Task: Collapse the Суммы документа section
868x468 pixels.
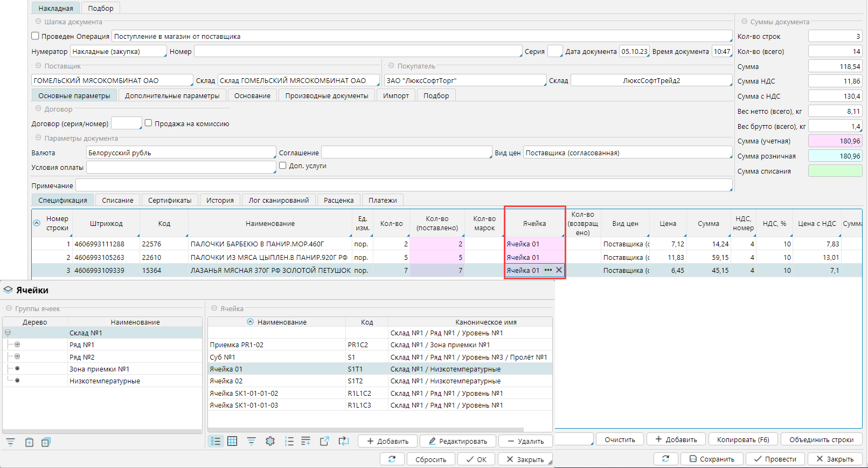Action: pos(744,22)
